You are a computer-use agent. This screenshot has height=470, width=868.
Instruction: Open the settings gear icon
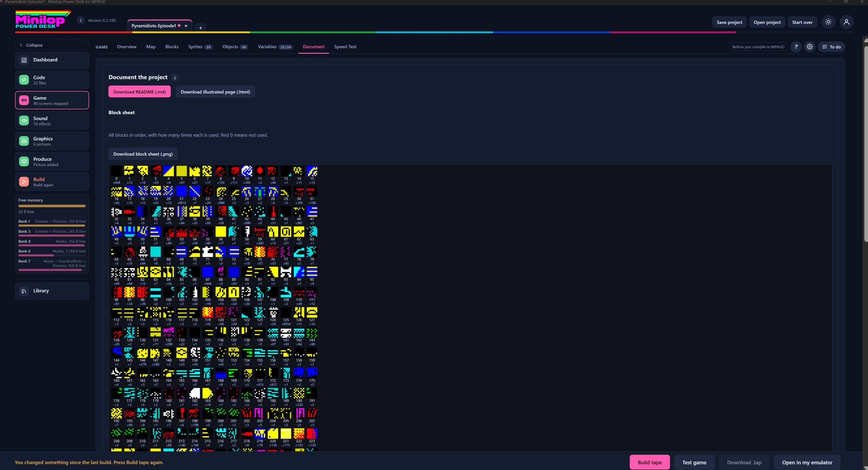(x=809, y=47)
